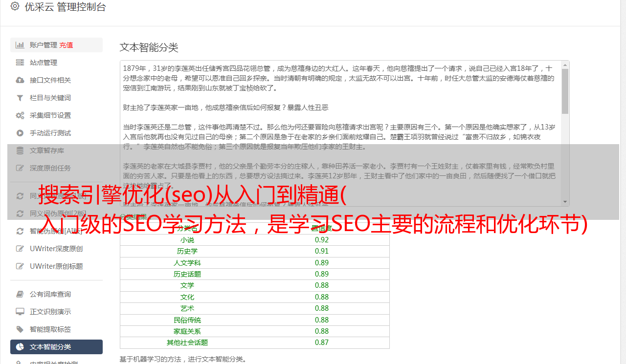The width and height of the screenshot is (626, 364).
Task: Click the 其他社会话题 category cell
Action: click(x=187, y=343)
